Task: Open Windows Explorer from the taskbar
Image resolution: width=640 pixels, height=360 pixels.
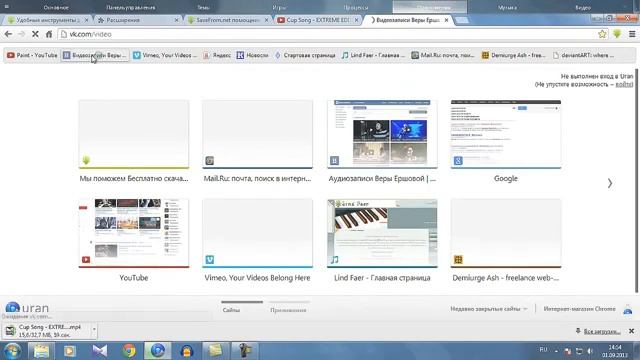Action: [41, 351]
